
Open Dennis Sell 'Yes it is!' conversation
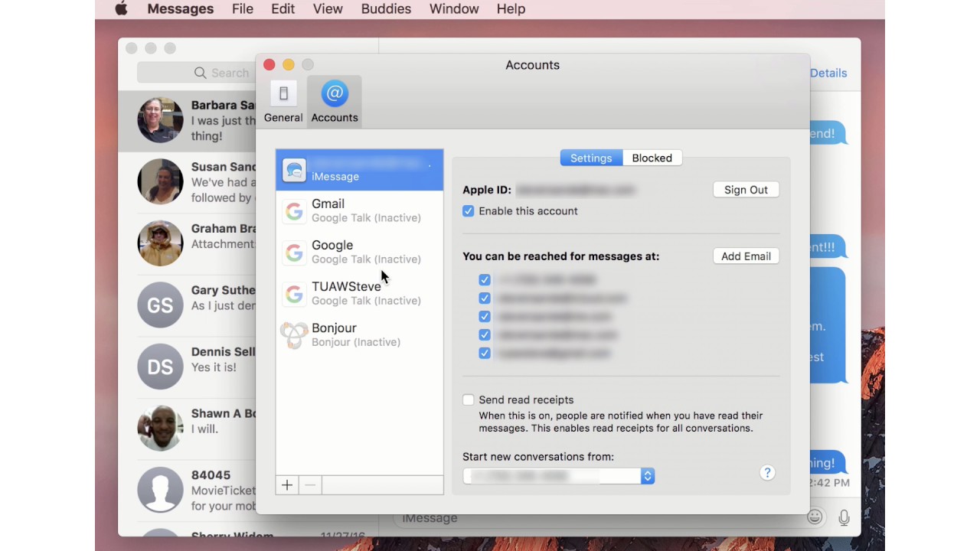[223, 360]
